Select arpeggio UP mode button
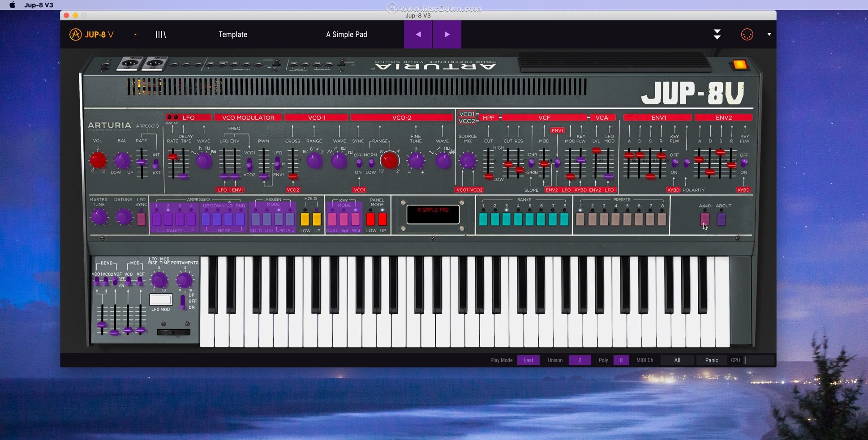 click(206, 219)
